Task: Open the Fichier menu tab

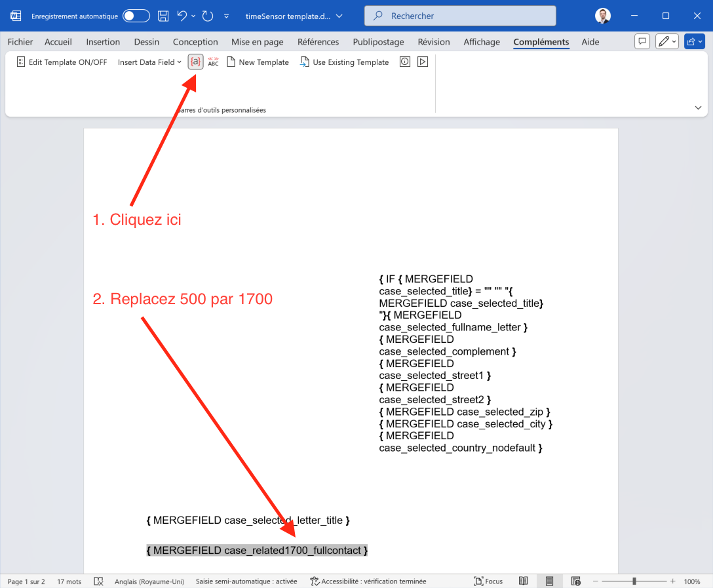Action: tap(20, 42)
